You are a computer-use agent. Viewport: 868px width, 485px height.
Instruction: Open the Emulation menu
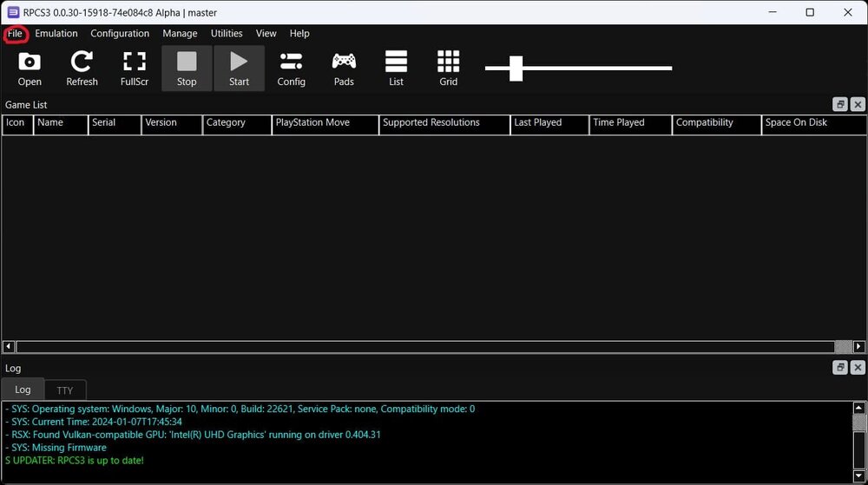click(x=56, y=34)
